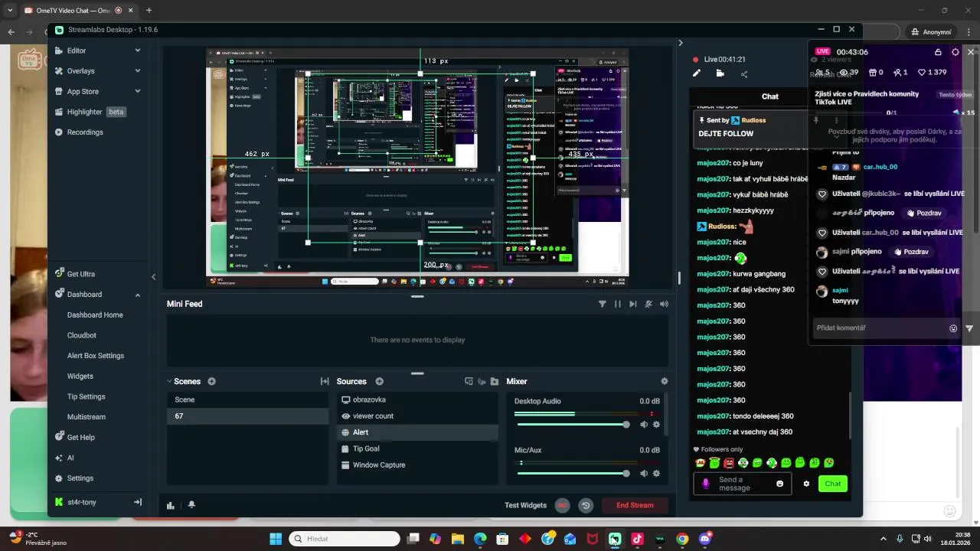
Task: Send message with green Chat button
Action: (833, 484)
